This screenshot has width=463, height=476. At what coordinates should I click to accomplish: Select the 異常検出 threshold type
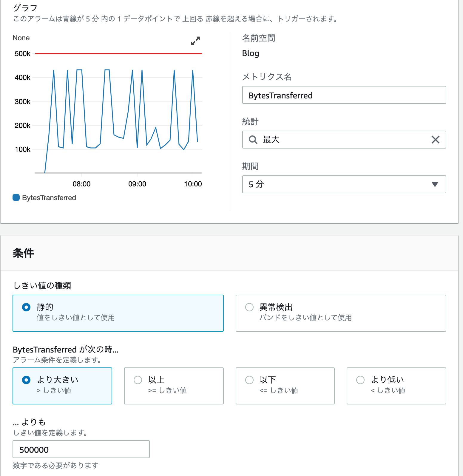[x=341, y=313]
